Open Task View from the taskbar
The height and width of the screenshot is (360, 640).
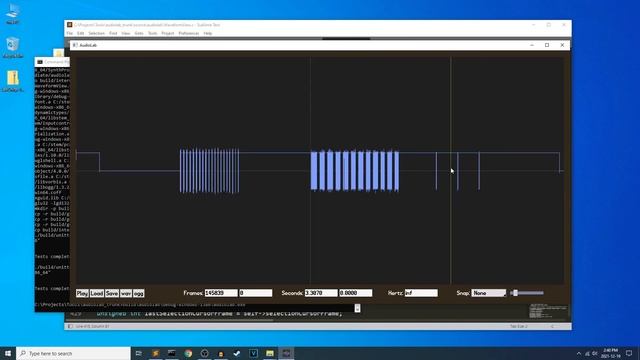tap(139, 353)
